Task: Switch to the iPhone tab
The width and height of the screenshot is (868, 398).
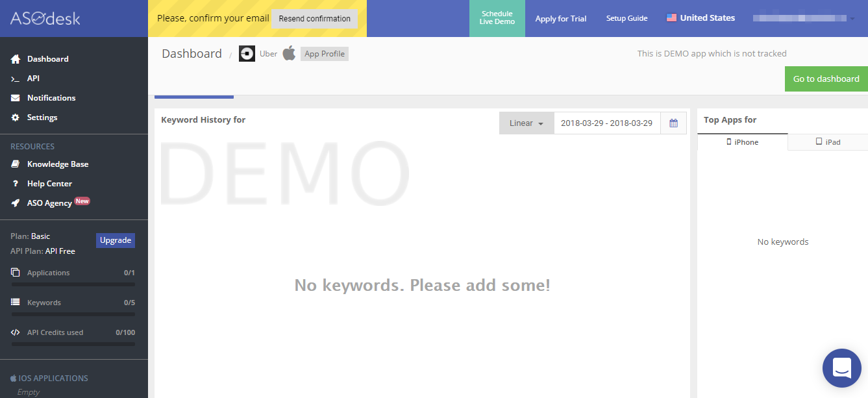Action: [743, 142]
